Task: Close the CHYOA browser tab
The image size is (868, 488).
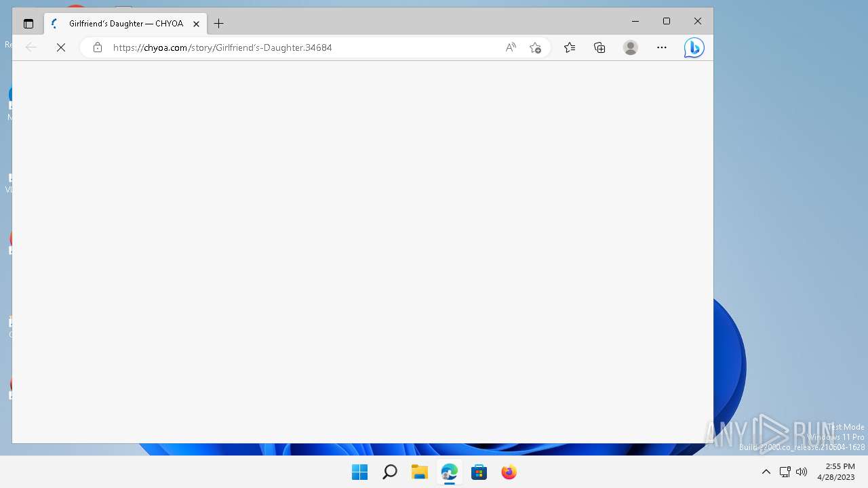Action: 196,24
